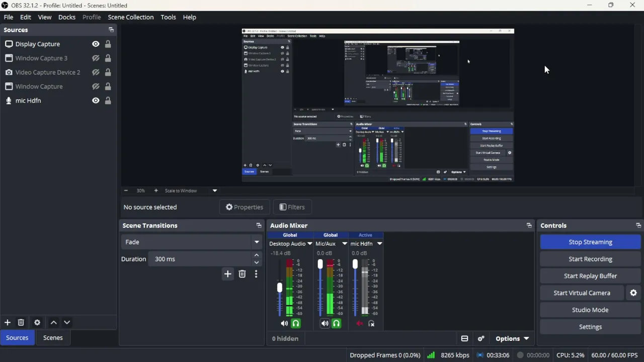Click Start Recording

coord(590,259)
